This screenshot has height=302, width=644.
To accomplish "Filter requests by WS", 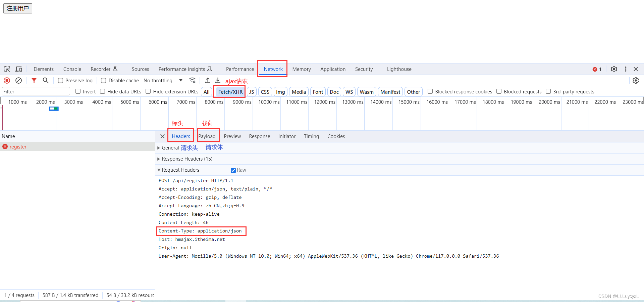I will (349, 92).
